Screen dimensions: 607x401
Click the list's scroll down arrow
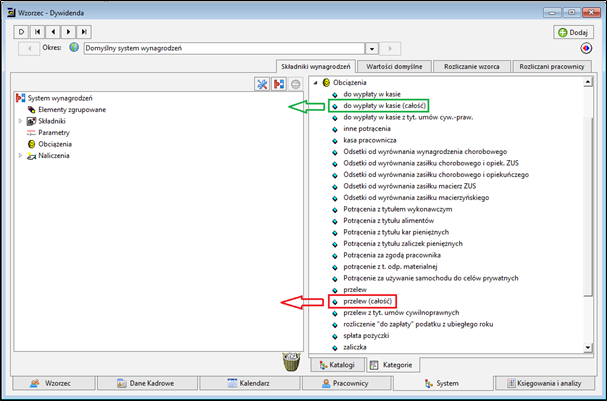[x=588, y=348]
